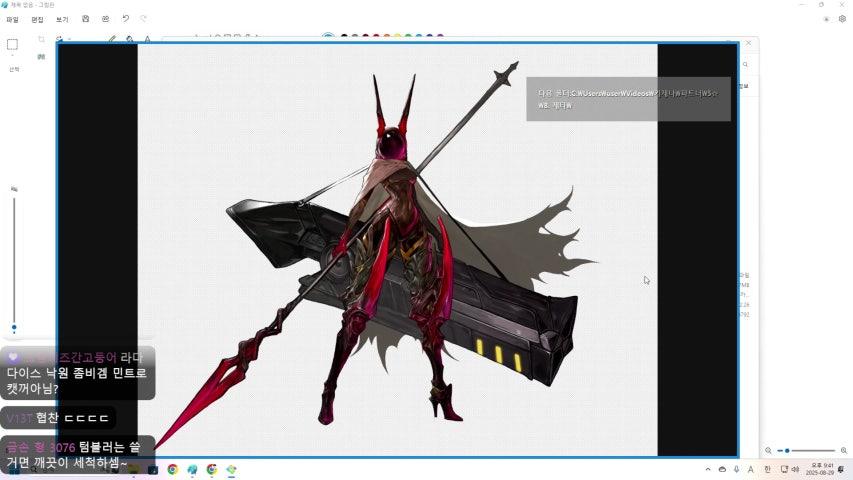
Task: Click the chat message about 텀블러는 쓸거면
Action: (77, 454)
